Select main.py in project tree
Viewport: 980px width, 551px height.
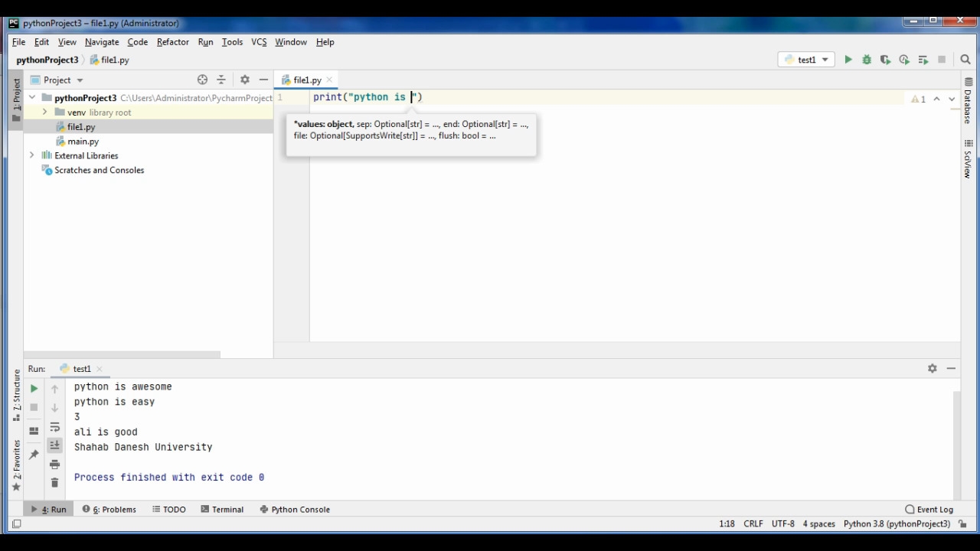point(83,142)
